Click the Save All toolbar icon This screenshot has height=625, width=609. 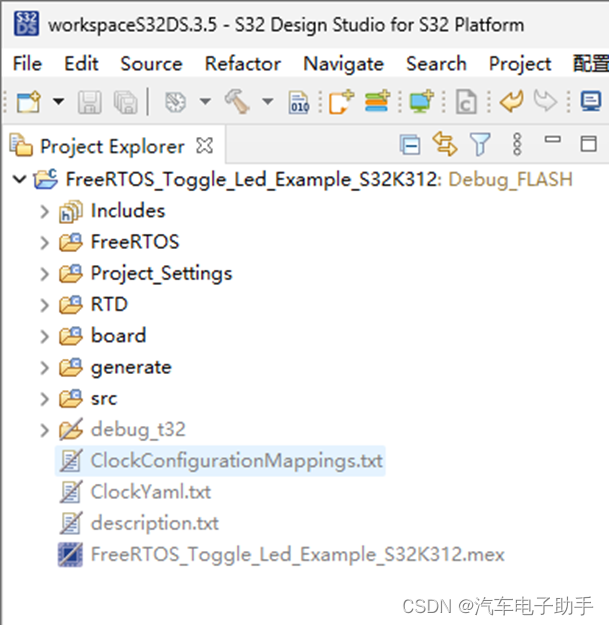point(126,102)
